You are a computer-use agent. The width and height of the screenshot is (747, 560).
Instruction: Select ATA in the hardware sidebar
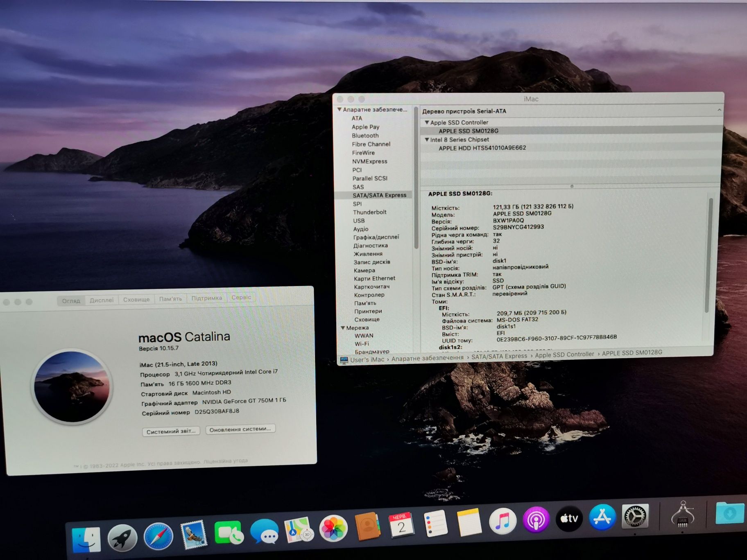coord(357,118)
